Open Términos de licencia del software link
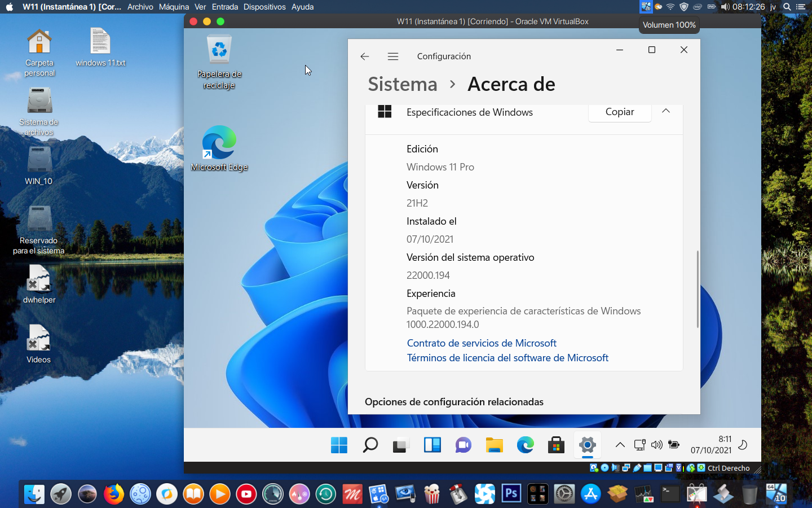Screen dimensions: 812x508 pyautogui.click(x=507, y=358)
